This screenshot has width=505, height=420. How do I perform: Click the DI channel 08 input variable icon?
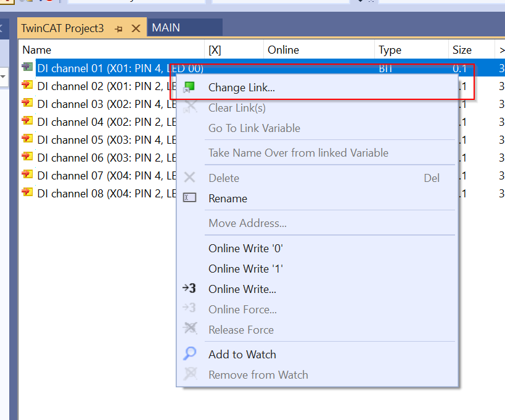[27, 192]
